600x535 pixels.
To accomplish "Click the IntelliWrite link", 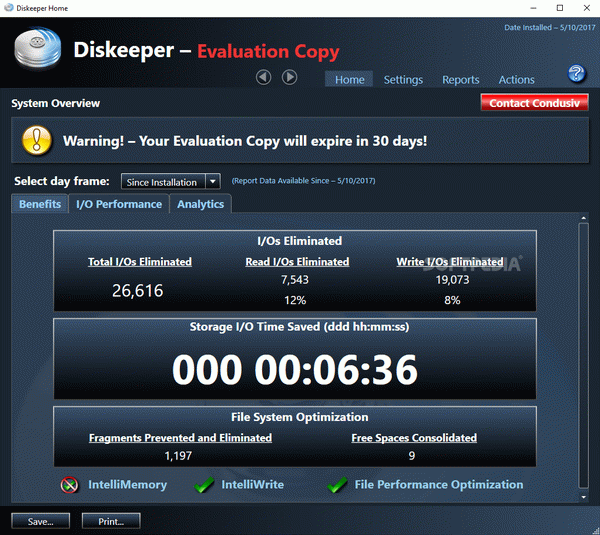I will (x=253, y=484).
